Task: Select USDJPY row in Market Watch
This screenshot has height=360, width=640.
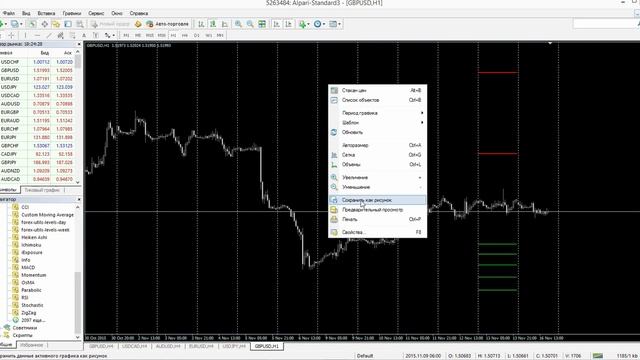Action: click(x=37, y=87)
